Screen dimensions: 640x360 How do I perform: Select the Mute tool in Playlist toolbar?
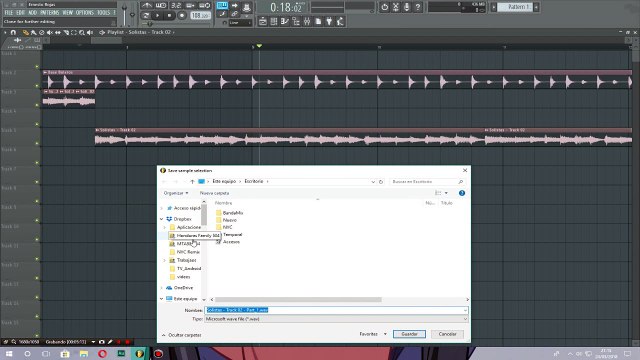point(49,32)
